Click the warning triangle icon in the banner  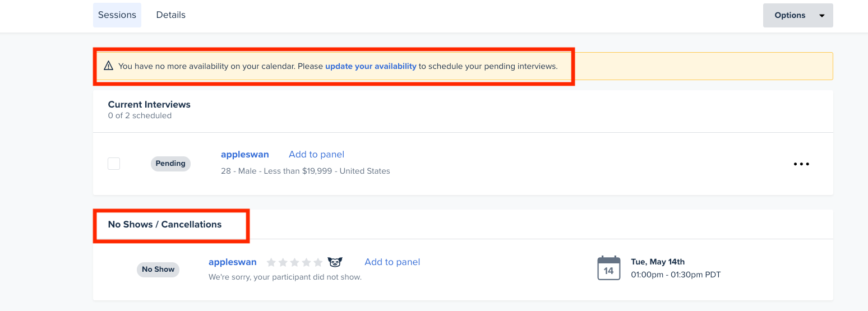coord(109,66)
